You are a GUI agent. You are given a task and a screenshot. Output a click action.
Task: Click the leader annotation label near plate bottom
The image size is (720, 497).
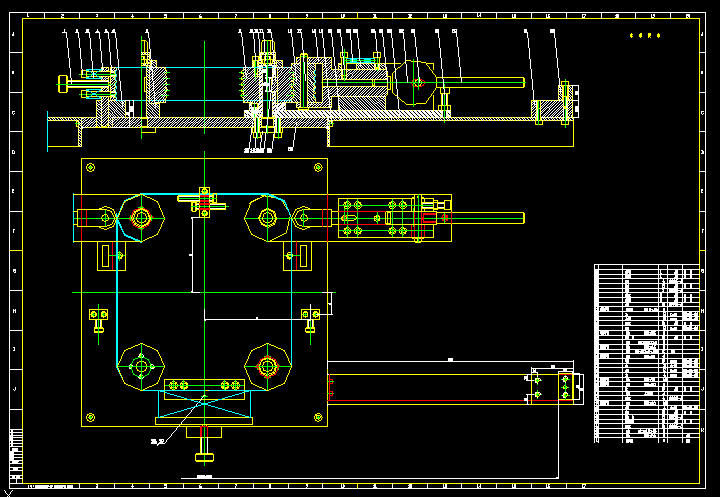click(158, 440)
